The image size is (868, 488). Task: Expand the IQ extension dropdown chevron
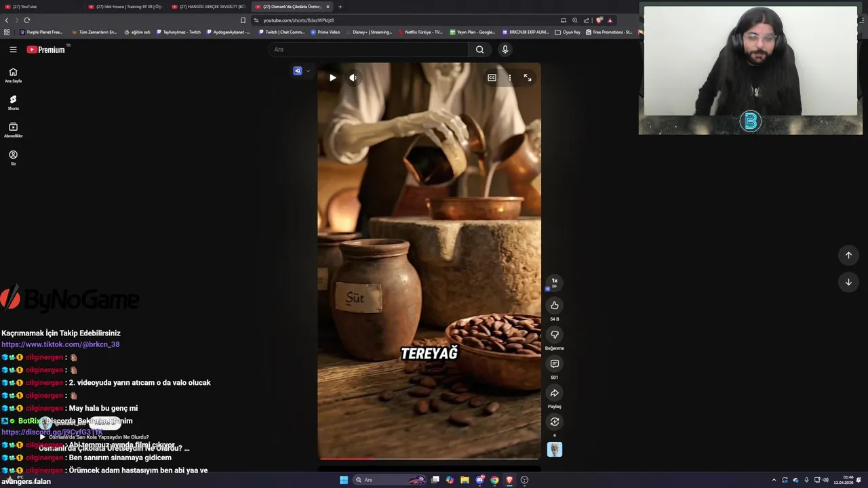tap(308, 71)
